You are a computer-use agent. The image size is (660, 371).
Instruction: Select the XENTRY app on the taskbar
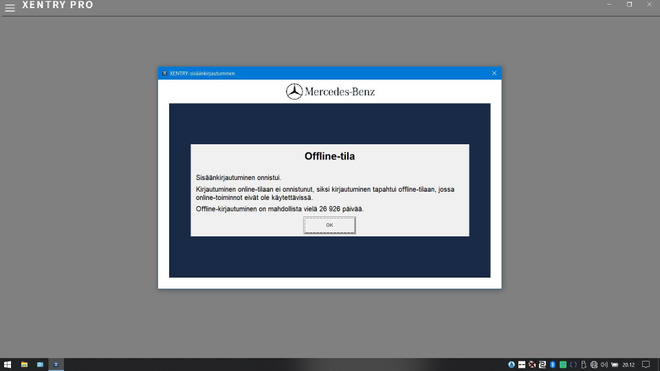pos(56,365)
